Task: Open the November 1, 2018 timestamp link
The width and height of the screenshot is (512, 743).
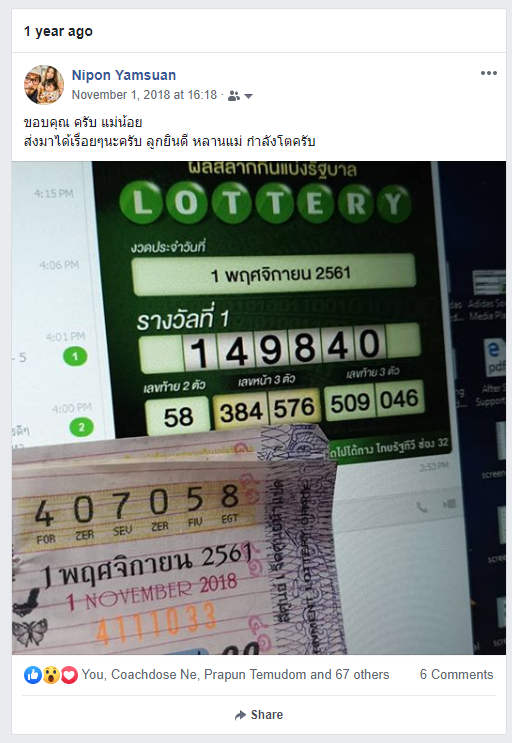Action: 144,95
